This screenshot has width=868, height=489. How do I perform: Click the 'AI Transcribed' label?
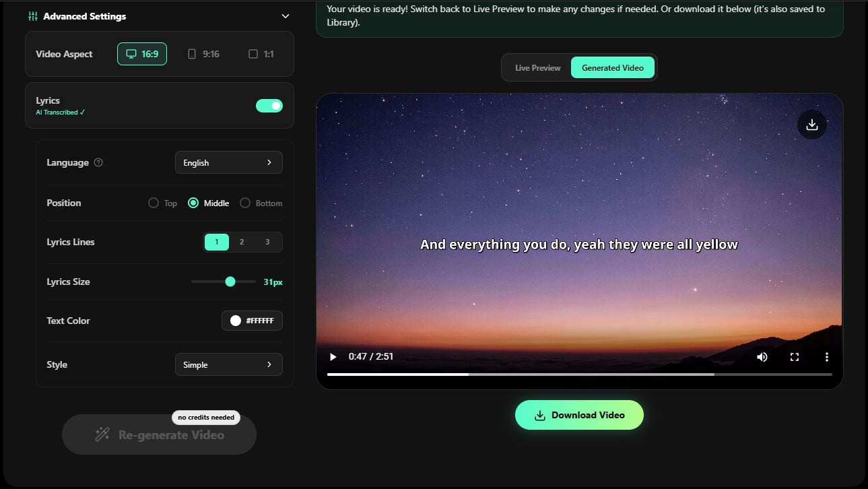(x=60, y=112)
